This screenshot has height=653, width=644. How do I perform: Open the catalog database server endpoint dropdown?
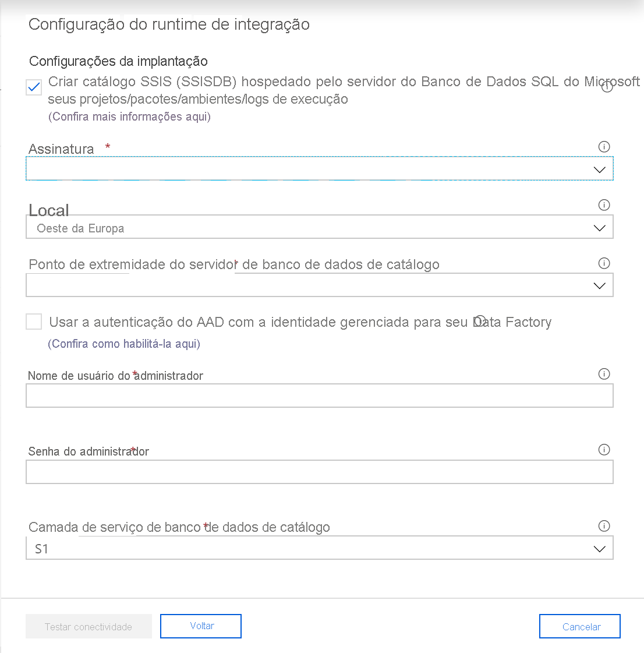pyautogui.click(x=599, y=285)
